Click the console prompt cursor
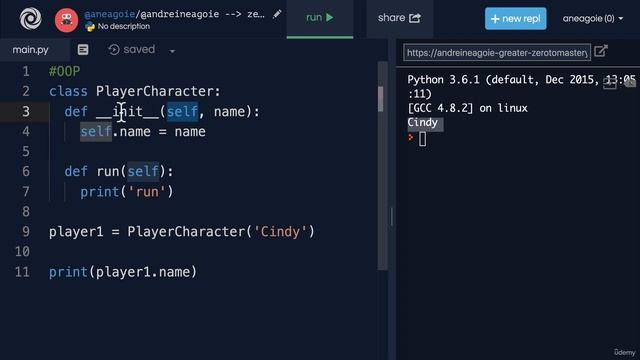640x360 pixels. click(x=422, y=139)
